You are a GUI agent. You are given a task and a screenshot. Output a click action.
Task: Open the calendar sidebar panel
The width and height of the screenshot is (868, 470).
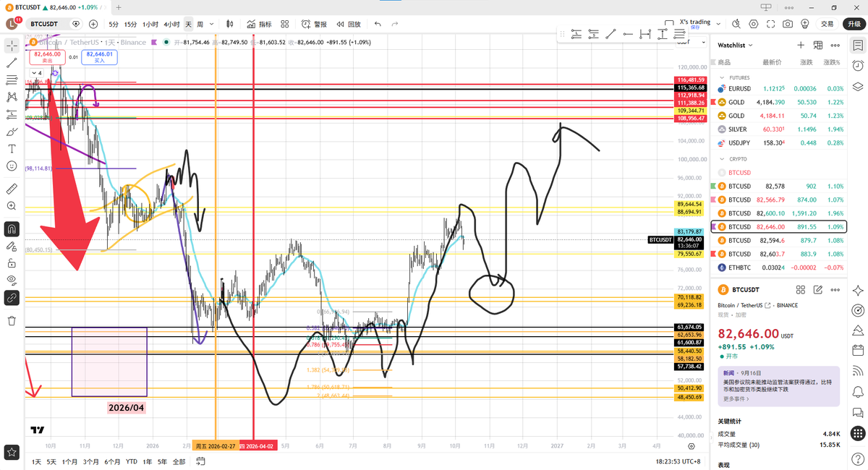858,351
